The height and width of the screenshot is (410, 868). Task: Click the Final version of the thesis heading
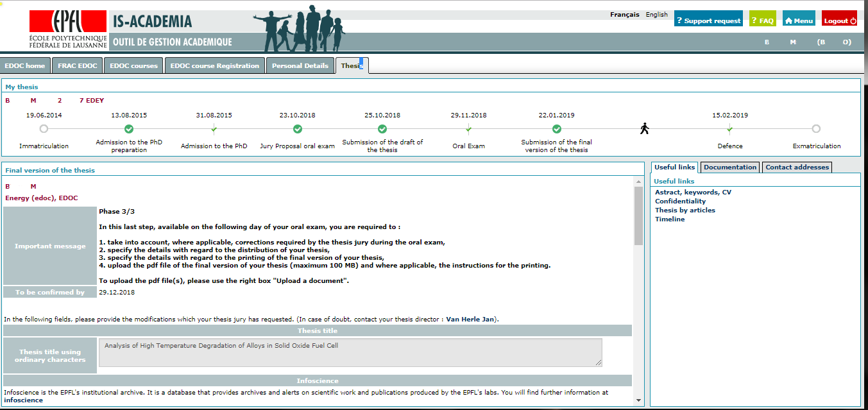[50, 170]
